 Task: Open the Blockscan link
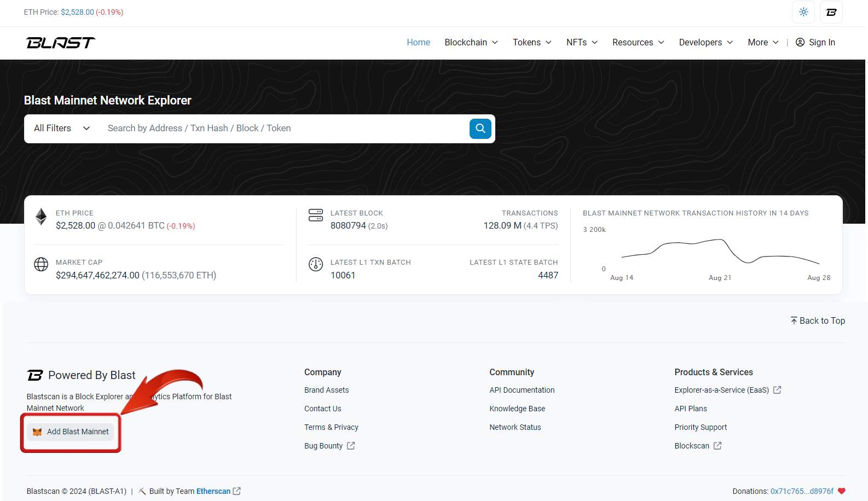click(692, 446)
